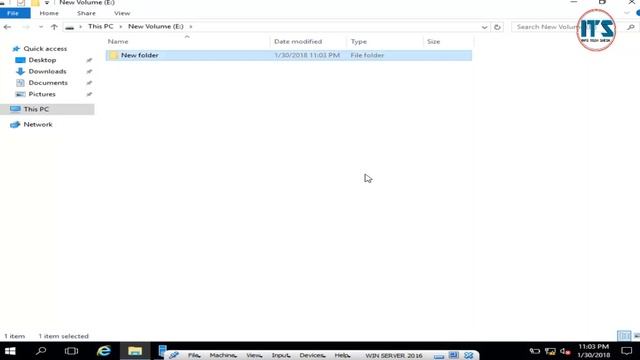Expand the chevron after New Volume (E:)

[x=191, y=27]
